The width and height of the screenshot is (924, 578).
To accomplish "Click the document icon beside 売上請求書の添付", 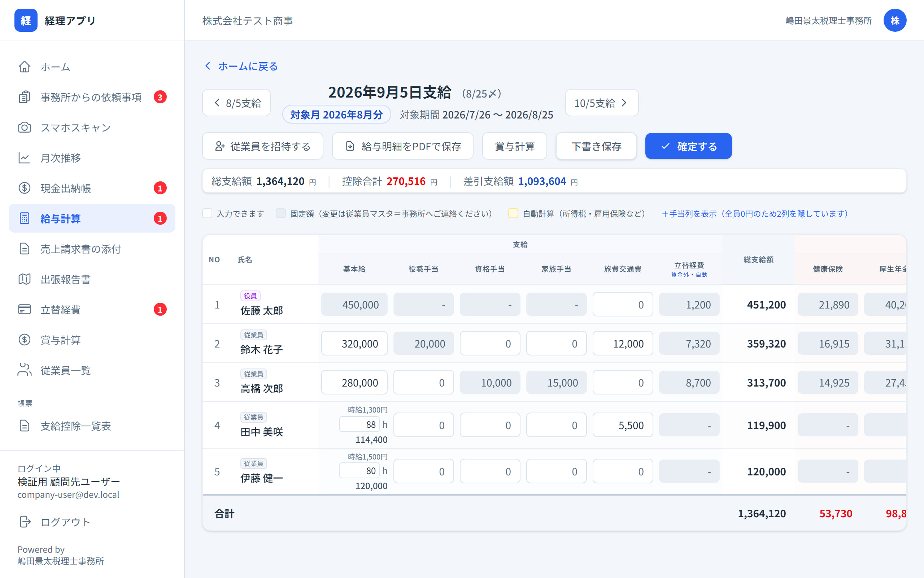I will (25, 249).
